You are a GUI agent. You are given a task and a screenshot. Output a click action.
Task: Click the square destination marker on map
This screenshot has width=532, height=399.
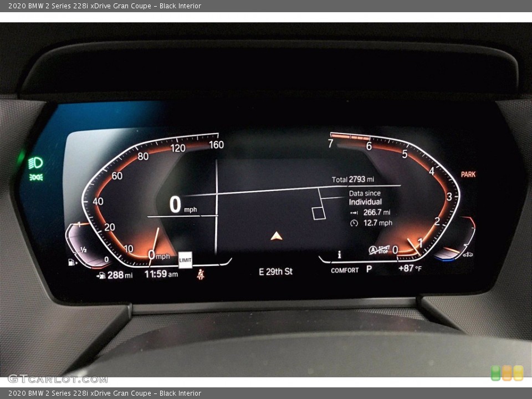[x=319, y=213]
